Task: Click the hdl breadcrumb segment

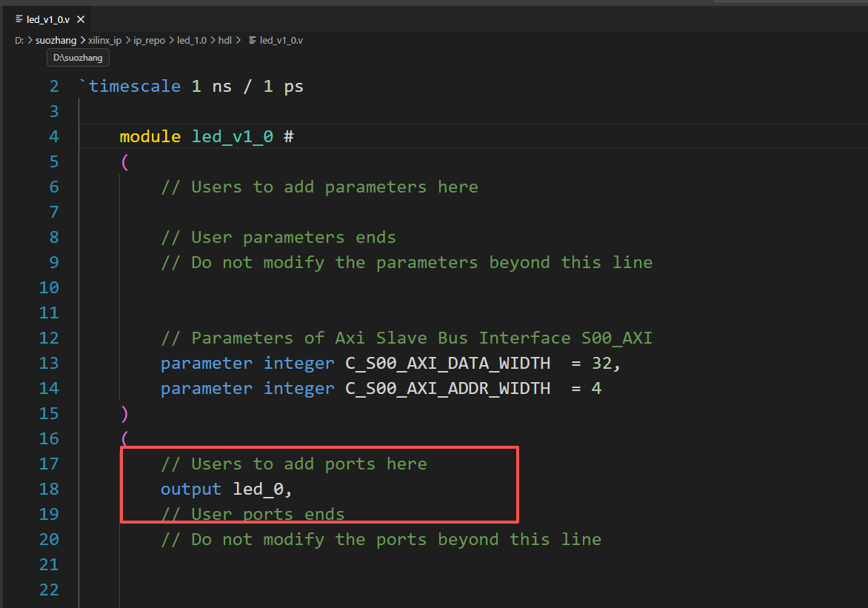Action: coord(224,41)
